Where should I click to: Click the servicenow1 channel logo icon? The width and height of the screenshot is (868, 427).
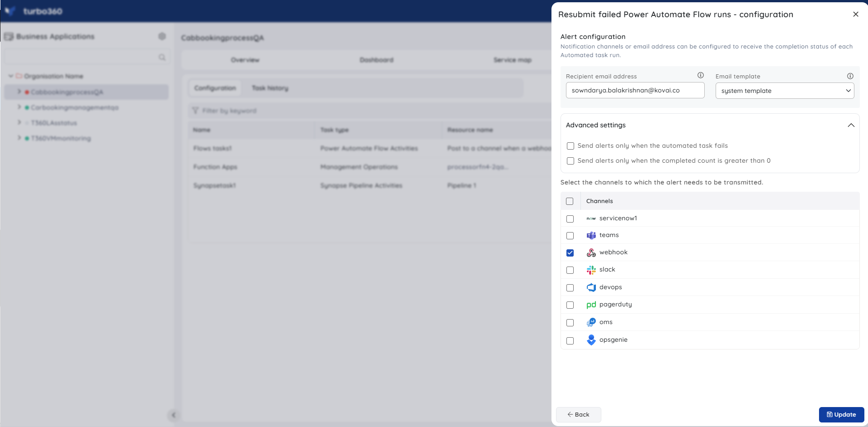pos(591,218)
